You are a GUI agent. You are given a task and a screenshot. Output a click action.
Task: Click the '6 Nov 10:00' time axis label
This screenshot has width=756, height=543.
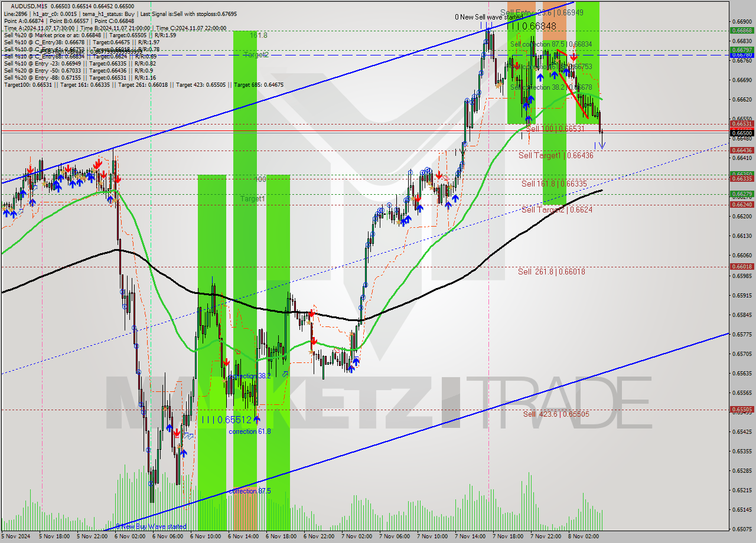point(206,537)
